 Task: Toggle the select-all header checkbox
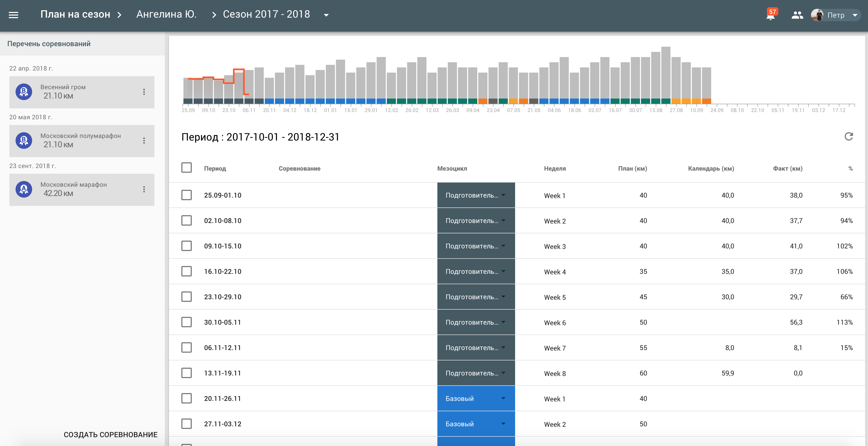point(186,168)
